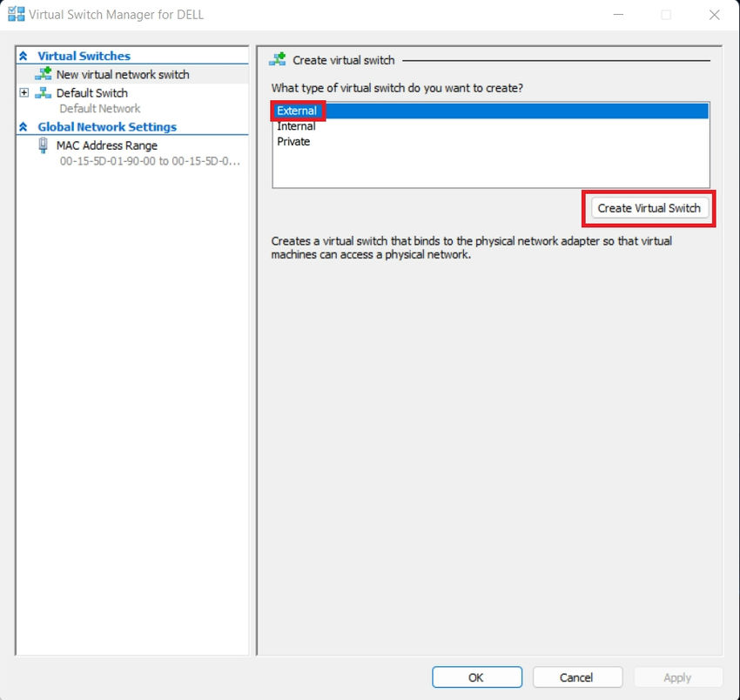Screen dimensions: 740x700
Task: Click the Create virtual switch header icon
Action: [x=279, y=59]
